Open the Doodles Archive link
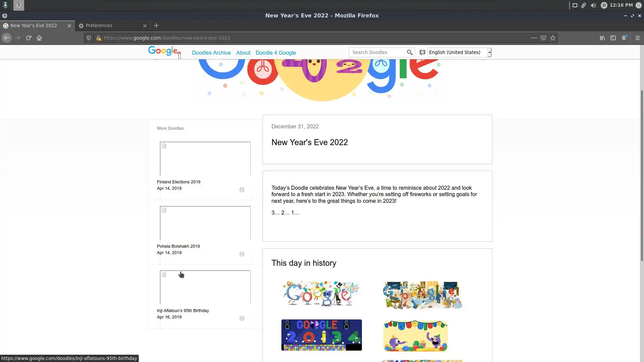 click(x=211, y=53)
